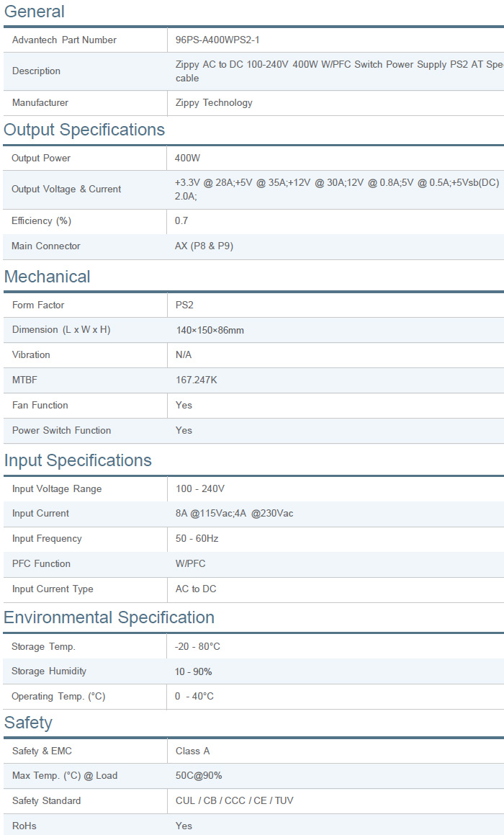Image resolution: width=504 pixels, height=835 pixels.
Task: Select the Class A safety value
Action: (x=192, y=751)
